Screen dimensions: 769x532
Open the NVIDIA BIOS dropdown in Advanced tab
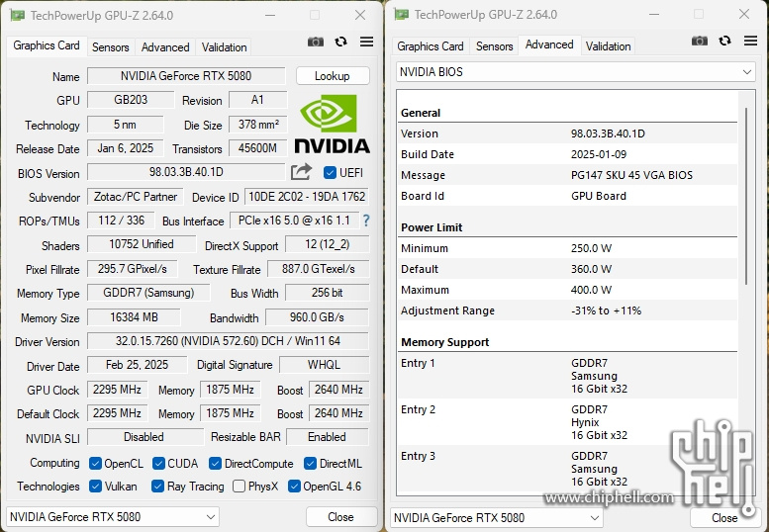[576, 72]
